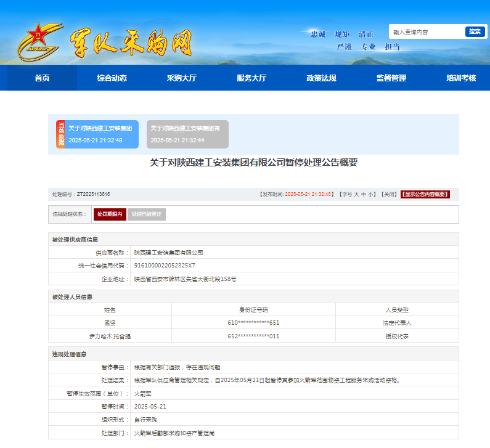The height and width of the screenshot is (448, 490).
Task: Click the 姓名 column header
Action: click(x=110, y=310)
